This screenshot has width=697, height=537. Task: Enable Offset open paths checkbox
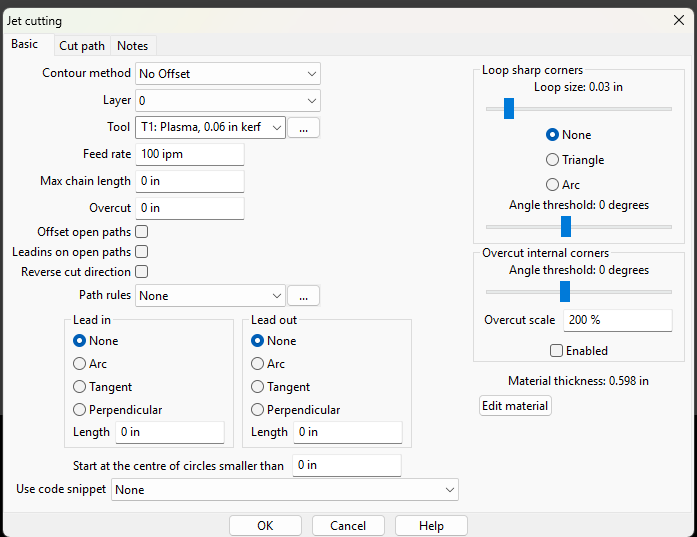tap(141, 232)
